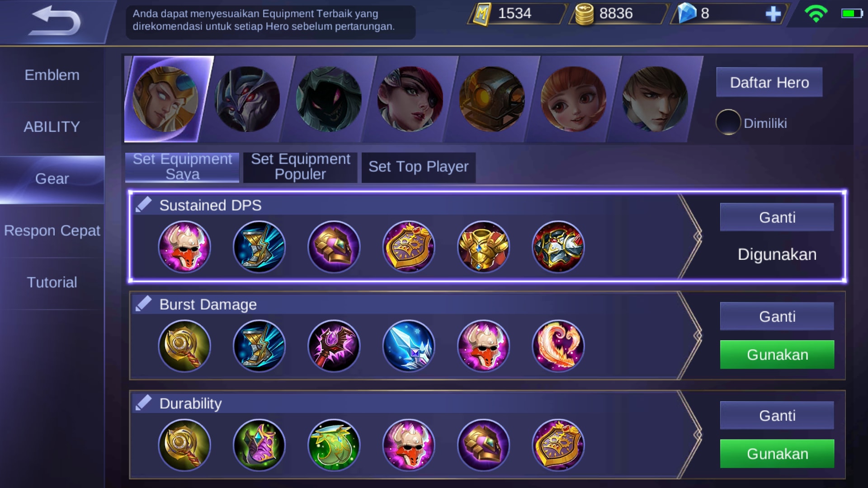868x488 pixels.
Task: Open the Daftar Hero list
Action: (769, 82)
